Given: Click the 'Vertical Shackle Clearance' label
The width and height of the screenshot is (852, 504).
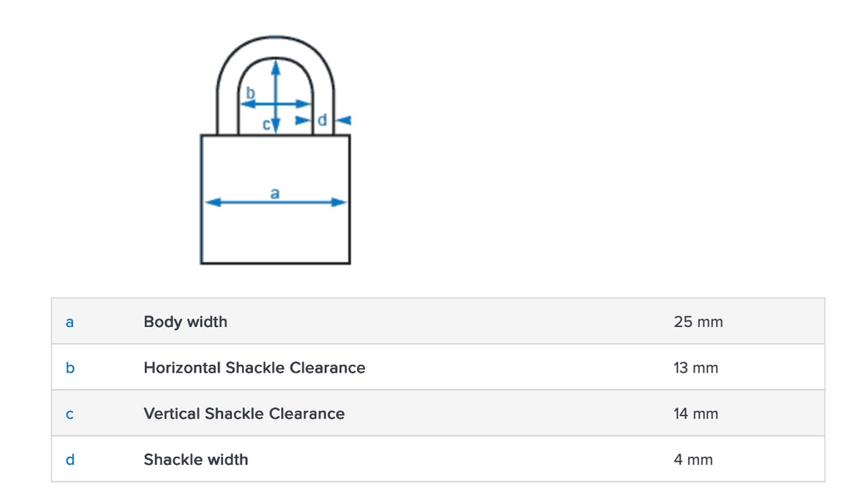Looking at the screenshot, I should (x=244, y=413).
